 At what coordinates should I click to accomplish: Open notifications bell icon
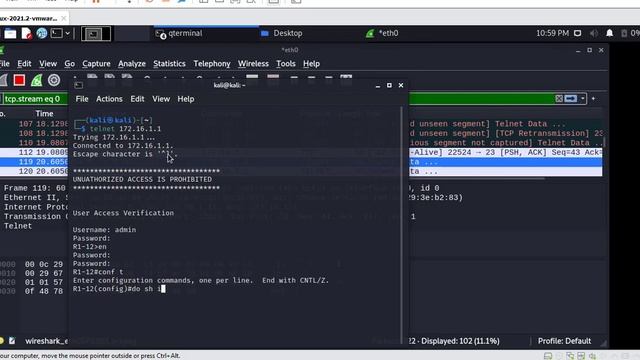coord(609,33)
